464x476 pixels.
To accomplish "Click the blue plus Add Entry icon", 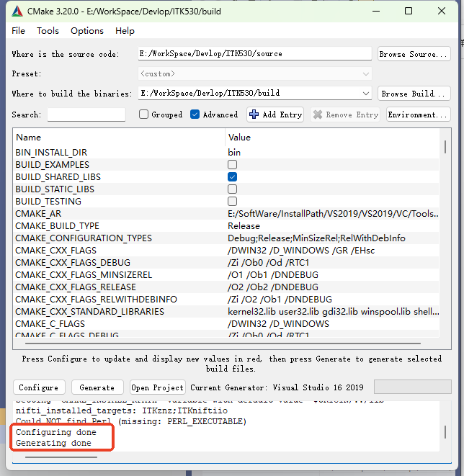I will (x=254, y=114).
